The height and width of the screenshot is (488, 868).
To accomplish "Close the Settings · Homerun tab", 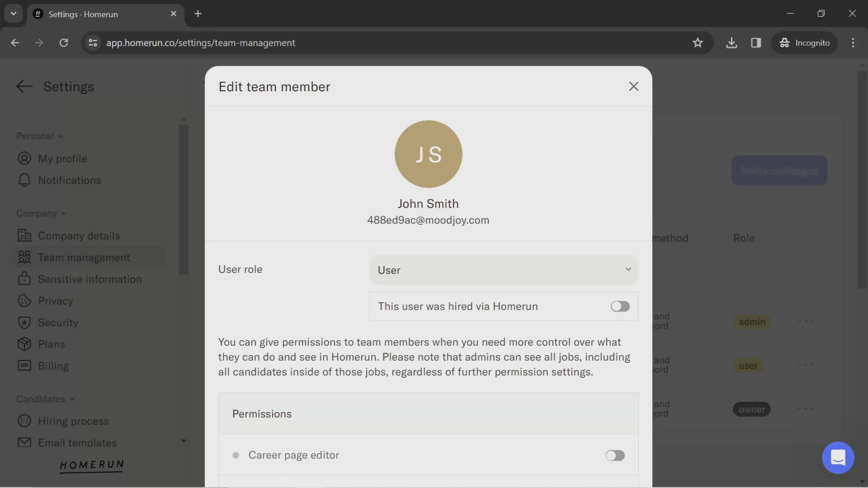I will (x=174, y=14).
